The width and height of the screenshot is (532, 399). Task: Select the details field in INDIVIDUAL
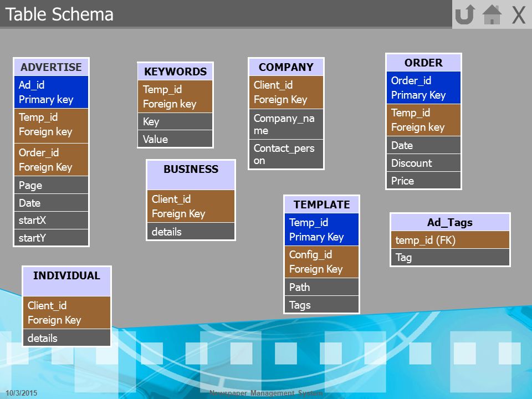click(66, 337)
